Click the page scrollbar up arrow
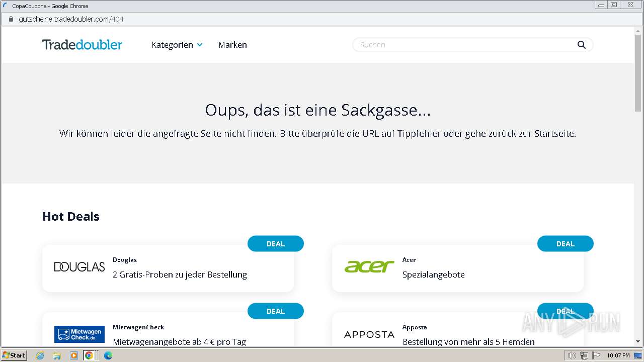The image size is (644, 362). click(638, 32)
